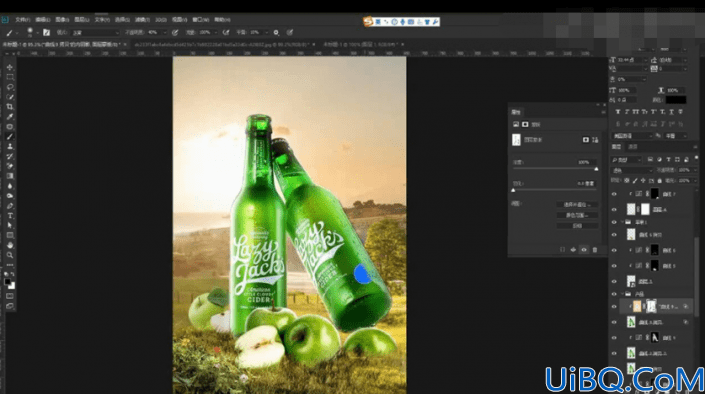The width and height of the screenshot is (705, 394).
Task: Click the mask feather slider handle
Action: 513,190
